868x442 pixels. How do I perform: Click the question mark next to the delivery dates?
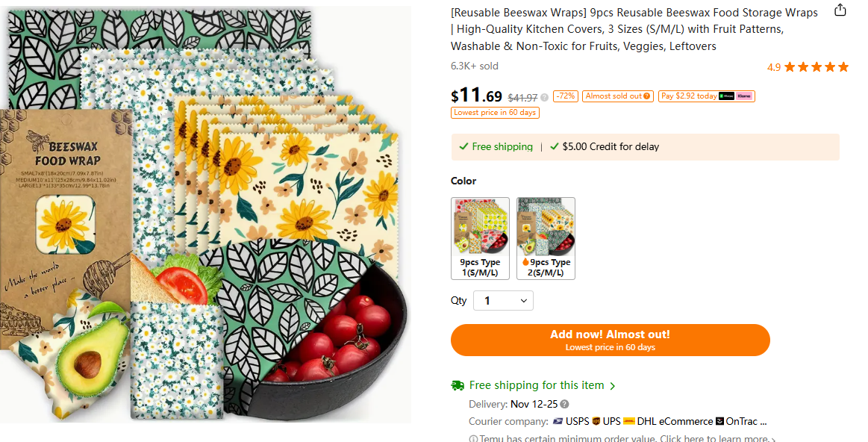(x=565, y=403)
